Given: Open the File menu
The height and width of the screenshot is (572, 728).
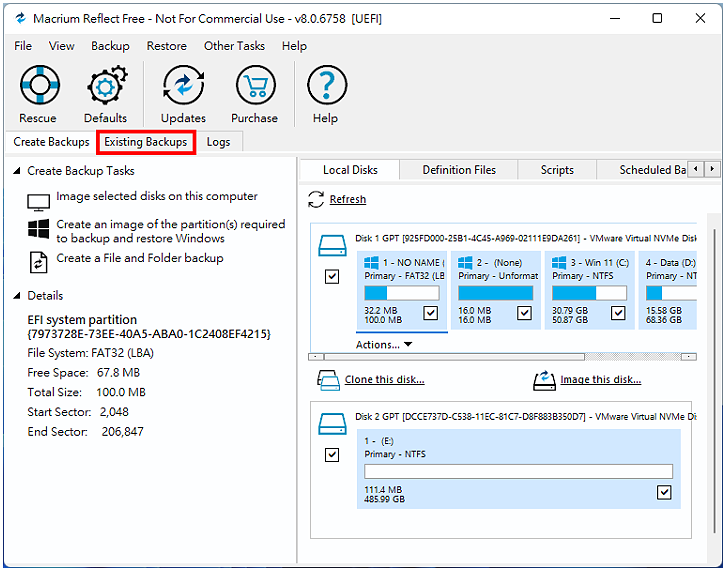Looking at the screenshot, I should point(23,46).
